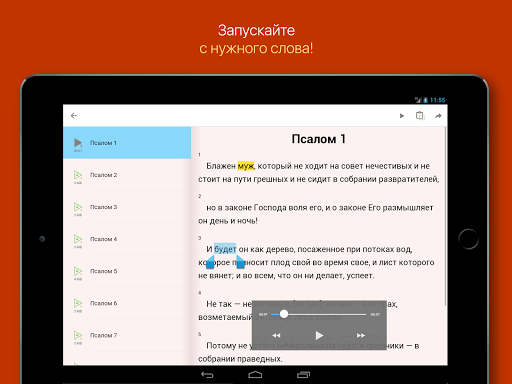Viewport: 512px width, 384px height.
Task: Click the Псалом 1 heading
Action: (x=319, y=139)
